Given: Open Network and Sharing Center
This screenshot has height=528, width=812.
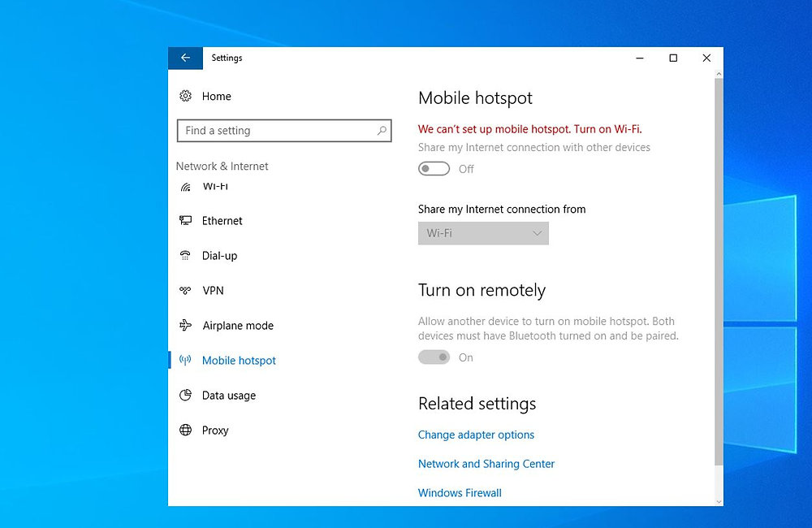Looking at the screenshot, I should coord(486,463).
